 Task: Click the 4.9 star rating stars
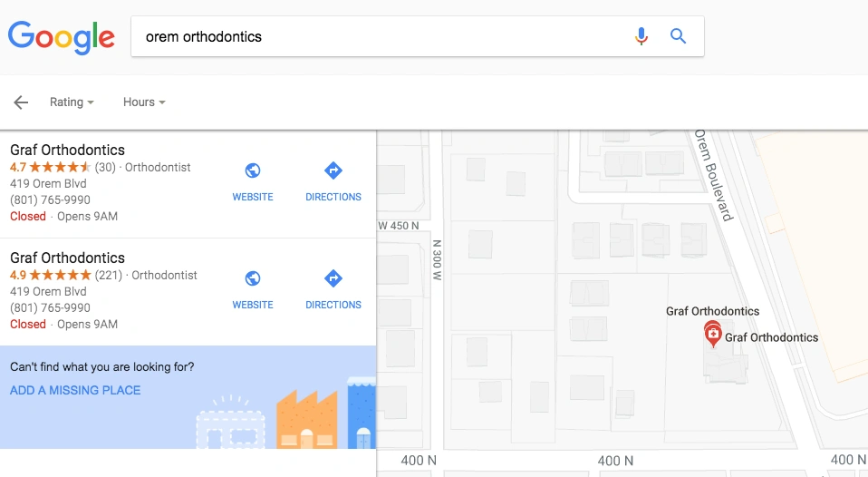coord(61,276)
